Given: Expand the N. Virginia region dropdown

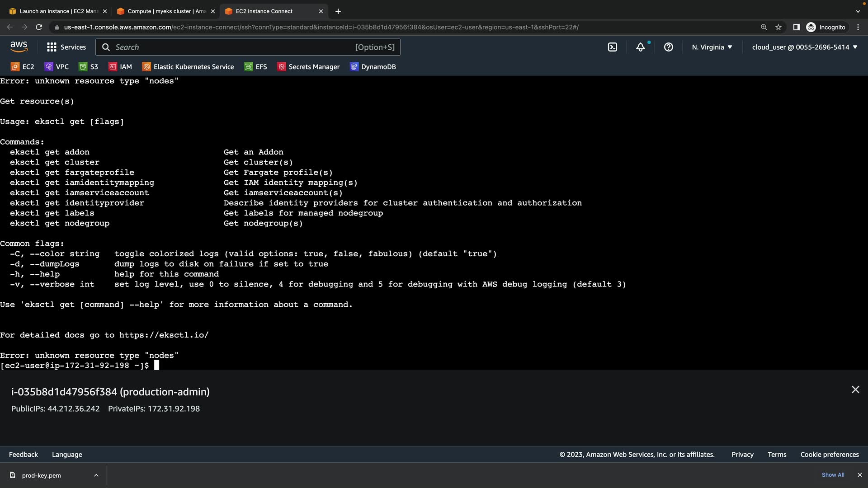Looking at the screenshot, I should (712, 47).
